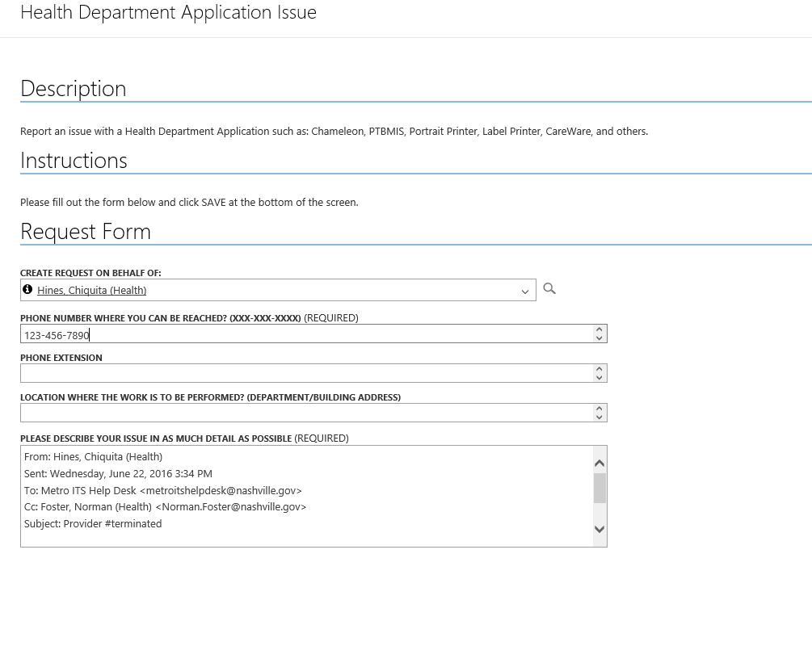Click the 'From: Hines, Chiquita (Health)' line
This screenshot has height=663, width=812.
pos(93,457)
